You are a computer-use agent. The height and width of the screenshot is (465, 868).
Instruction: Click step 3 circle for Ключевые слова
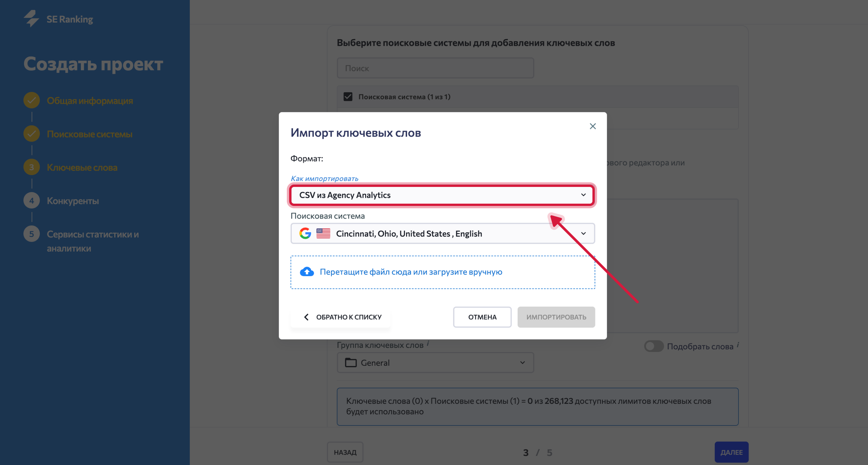[x=32, y=167]
